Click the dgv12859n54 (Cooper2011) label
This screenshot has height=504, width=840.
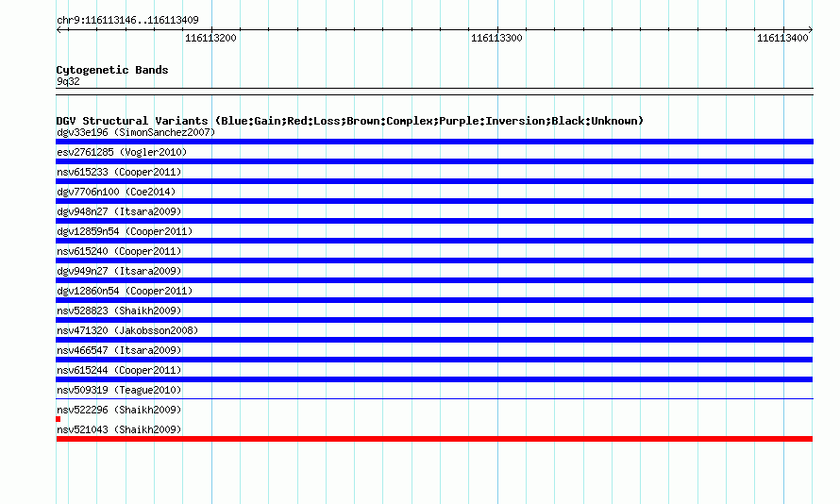[125, 231]
